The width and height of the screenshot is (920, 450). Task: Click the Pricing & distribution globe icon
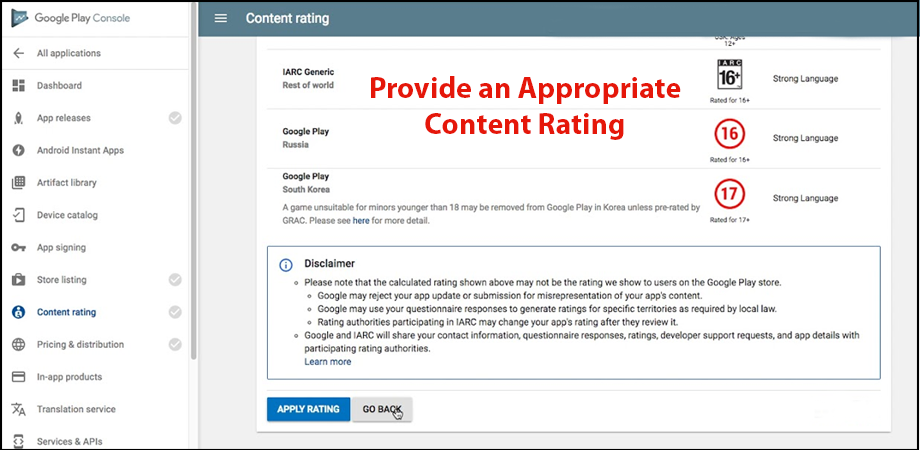pyautogui.click(x=18, y=344)
